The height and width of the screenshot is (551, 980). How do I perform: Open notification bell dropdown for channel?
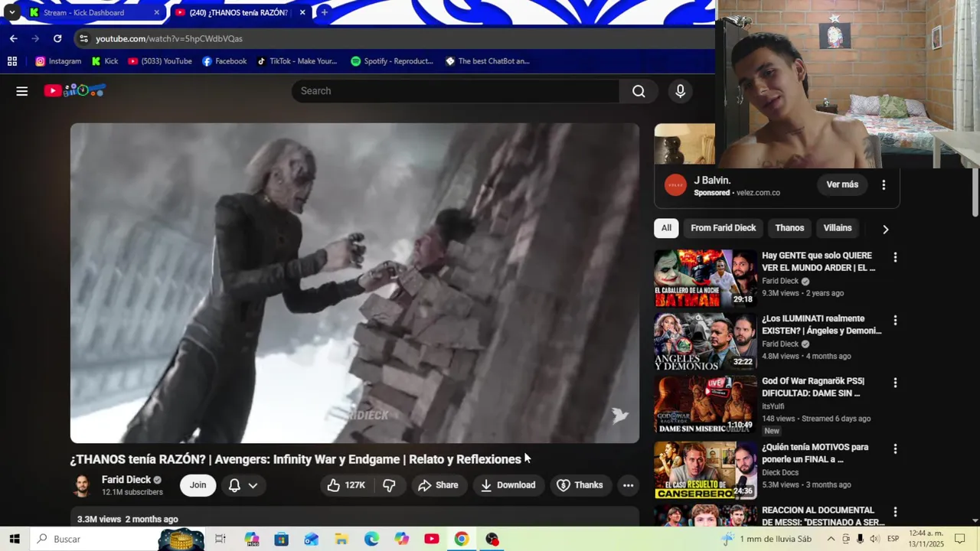[x=243, y=485]
